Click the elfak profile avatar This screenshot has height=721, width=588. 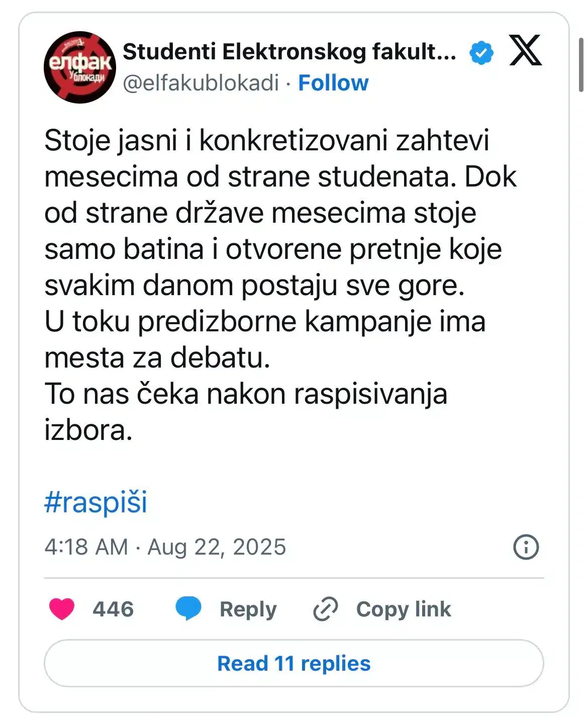click(80, 67)
